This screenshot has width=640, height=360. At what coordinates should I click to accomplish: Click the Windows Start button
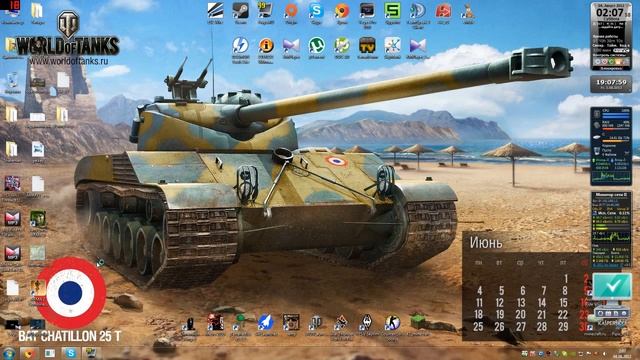(9, 353)
